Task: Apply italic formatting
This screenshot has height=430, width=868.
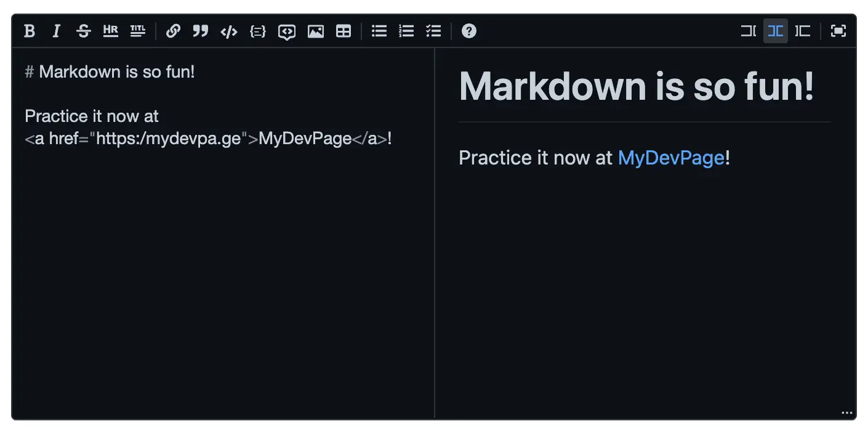Action: click(x=57, y=31)
